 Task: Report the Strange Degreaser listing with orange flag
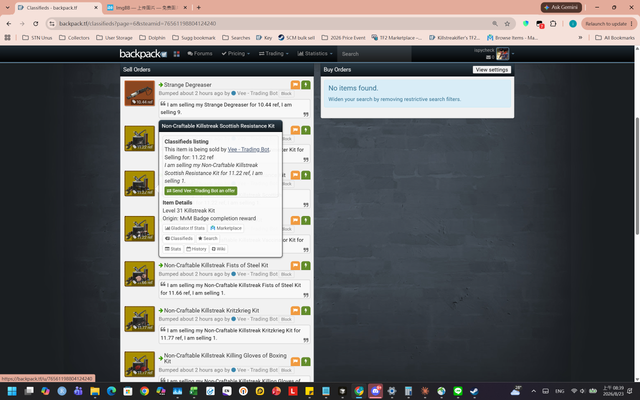coord(295,85)
